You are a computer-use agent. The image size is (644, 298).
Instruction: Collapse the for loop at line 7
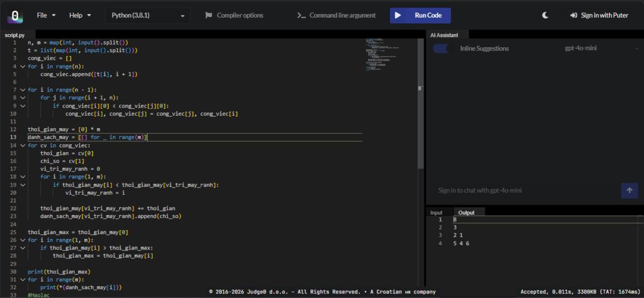click(23, 90)
